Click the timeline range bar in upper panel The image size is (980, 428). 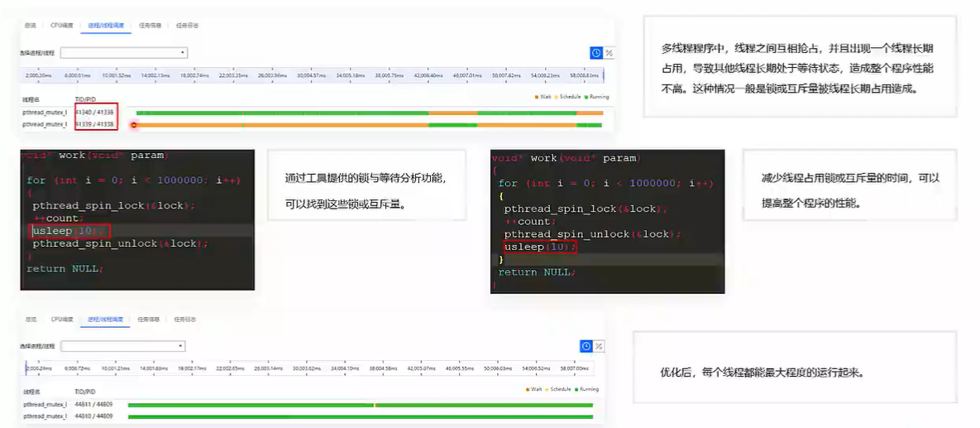[x=313, y=75]
